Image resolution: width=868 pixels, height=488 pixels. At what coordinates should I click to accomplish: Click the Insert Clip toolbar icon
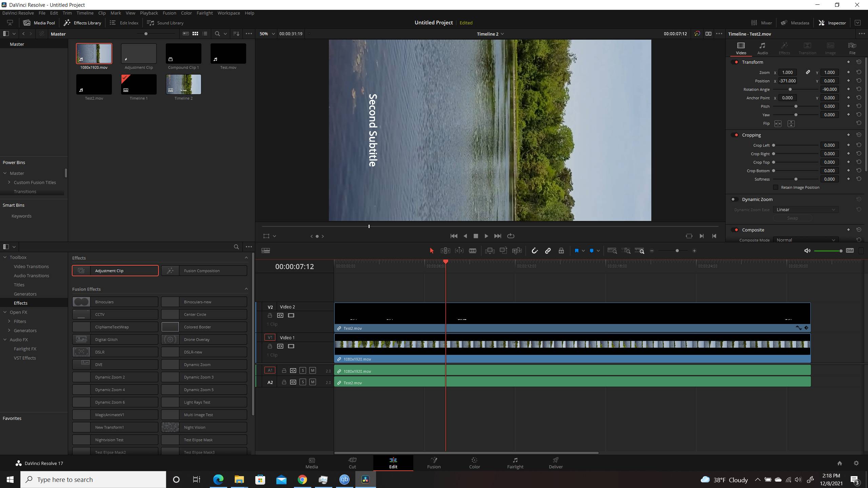tap(490, 251)
